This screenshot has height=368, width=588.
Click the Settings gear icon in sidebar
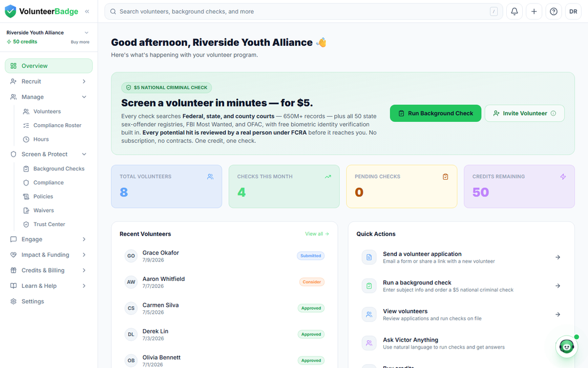tap(14, 301)
